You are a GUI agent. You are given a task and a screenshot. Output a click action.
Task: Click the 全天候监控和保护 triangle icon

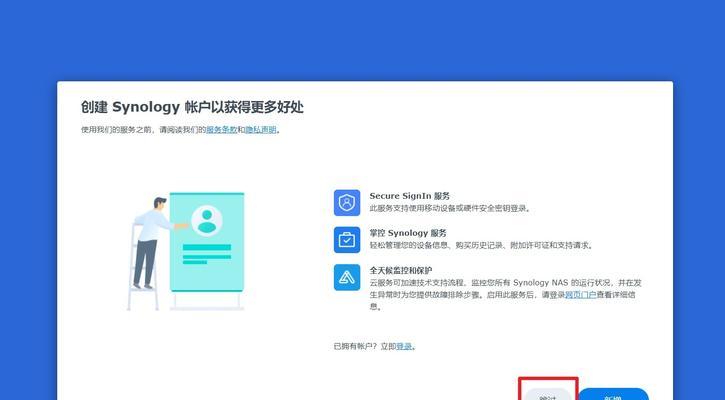(x=347, y=277)
